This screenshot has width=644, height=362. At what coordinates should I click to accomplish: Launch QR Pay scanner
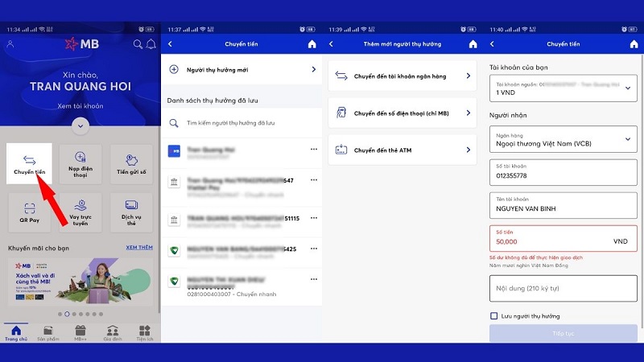point(29,212)
